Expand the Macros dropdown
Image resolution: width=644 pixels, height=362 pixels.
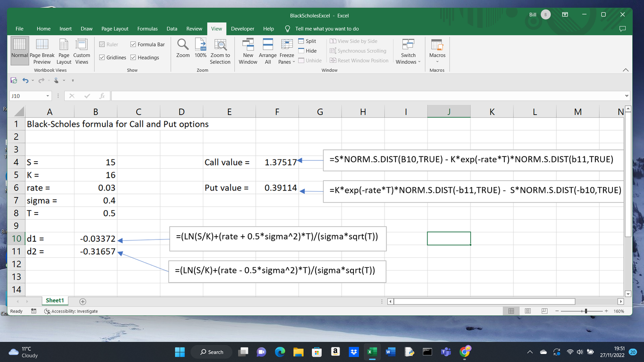437,62
